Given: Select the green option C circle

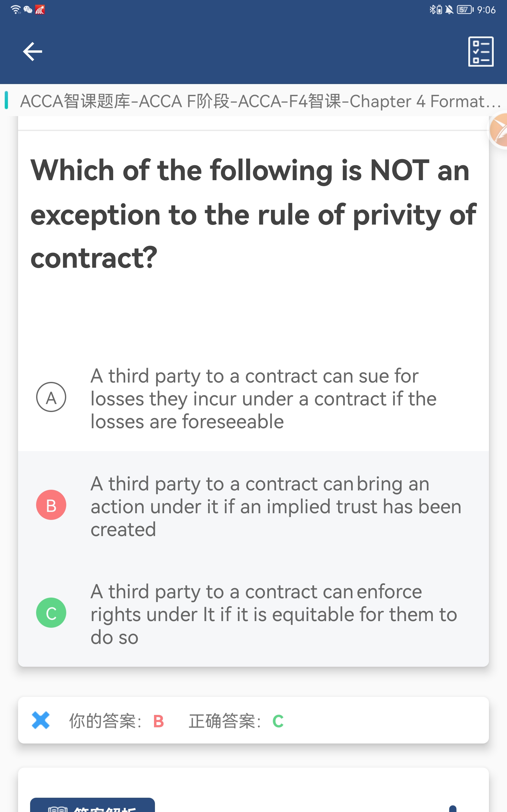Looking at the screenshot, I should point(51,613).
